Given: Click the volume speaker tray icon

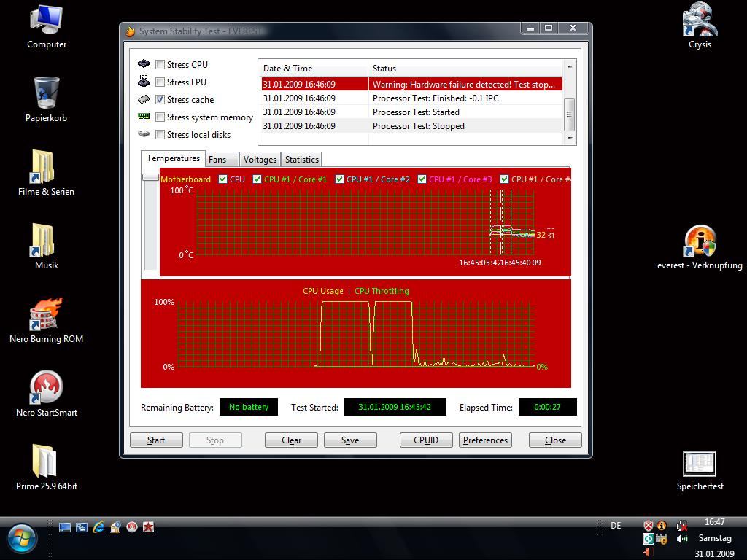Looking at the screenshot, I should click(x=682, y=539).
